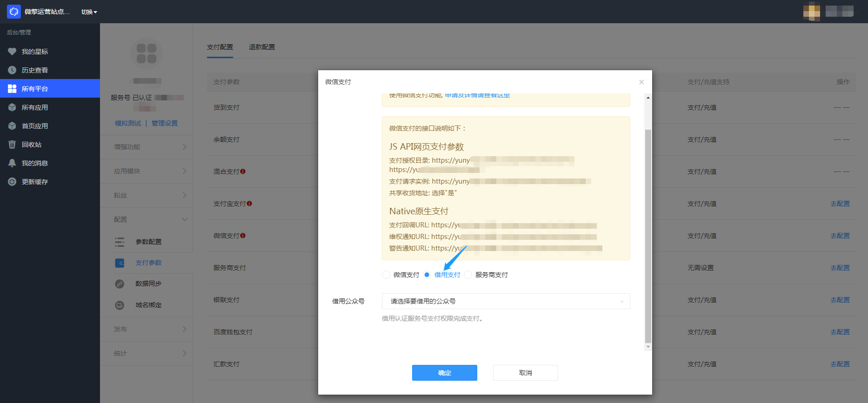This screenshot has height=403, width=868.
Task: Click 去配置 in the 银联支付 row
Action: click(840, 300)
